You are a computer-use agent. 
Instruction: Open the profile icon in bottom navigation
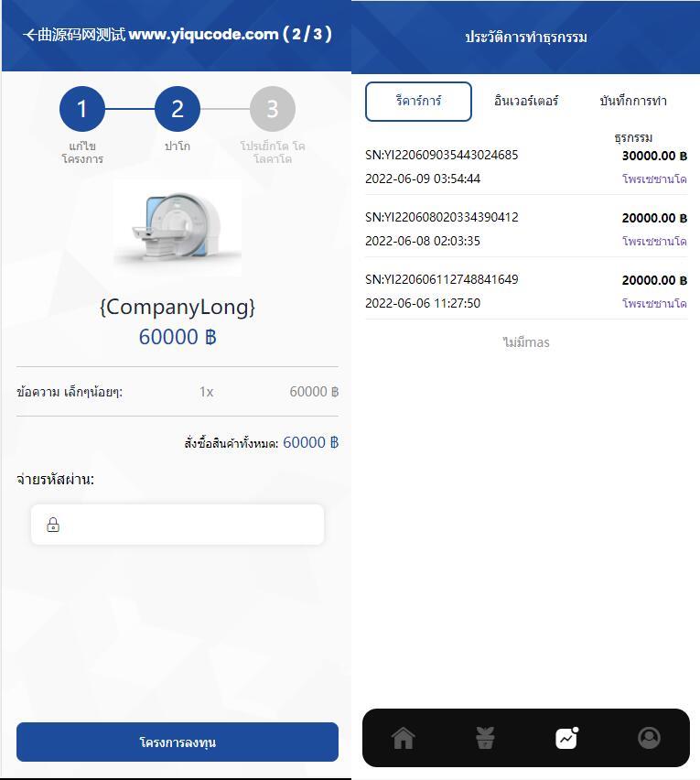[x=649, y=738]
